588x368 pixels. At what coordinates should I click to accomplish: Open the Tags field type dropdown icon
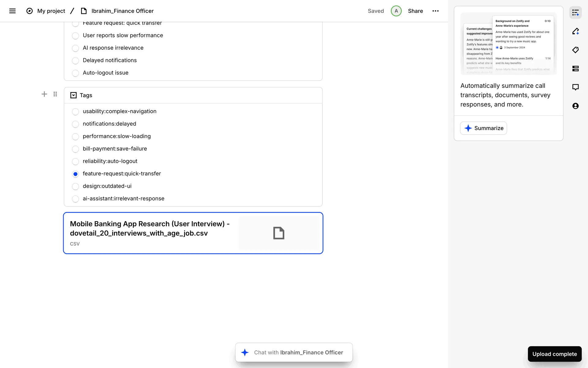tap(73, 95)
